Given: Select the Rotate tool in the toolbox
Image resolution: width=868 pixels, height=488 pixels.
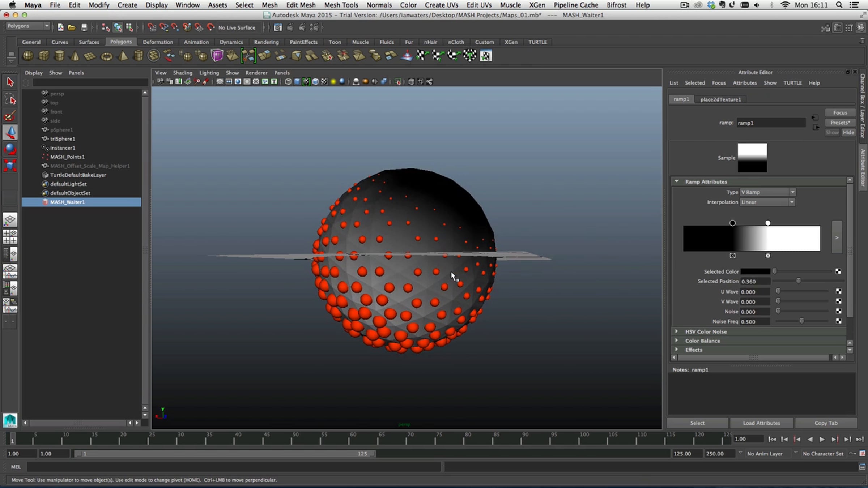Looking at the screenshot, I should (10, 149).
